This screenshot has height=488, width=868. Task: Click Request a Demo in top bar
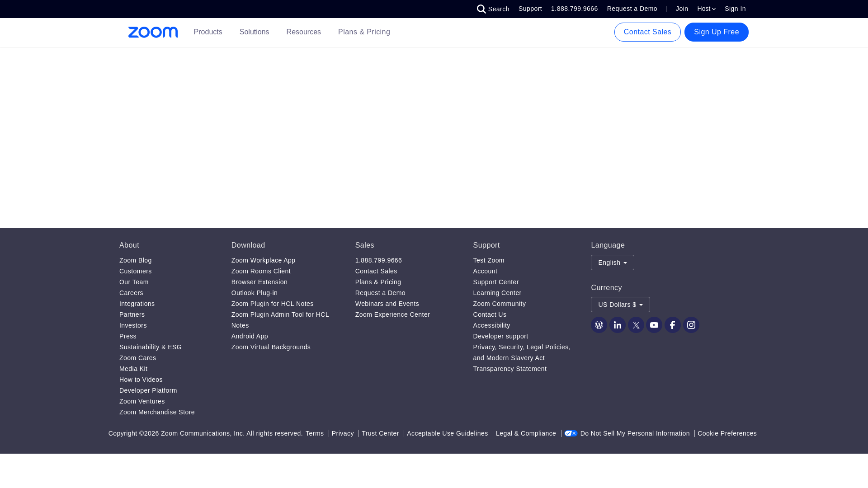[632, 9]
